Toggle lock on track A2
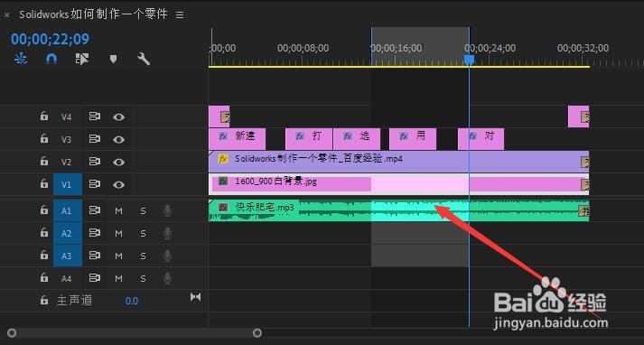The height and width of the screenshot is (345, 644). click(x=44, y=233)
